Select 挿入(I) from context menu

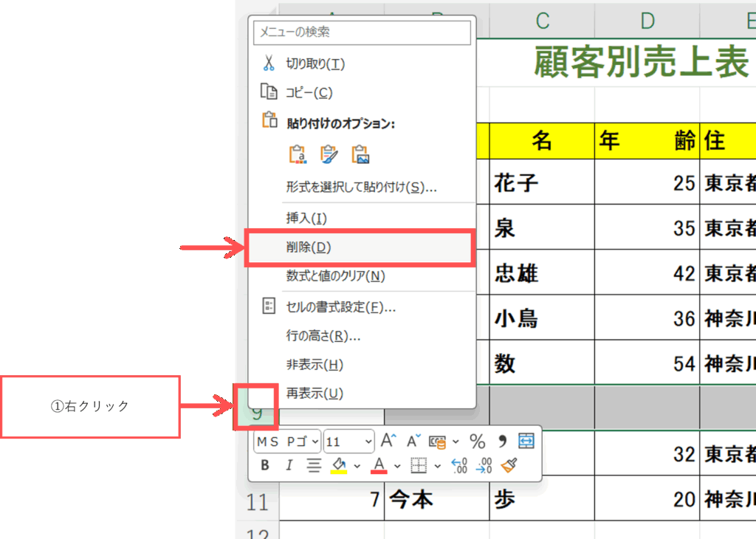pyautogui.click(x=306, y=219)
